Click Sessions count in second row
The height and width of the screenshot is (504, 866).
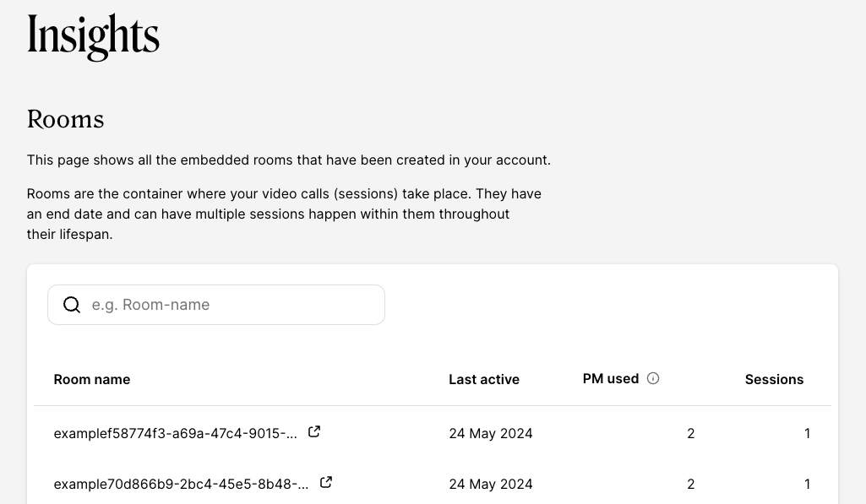tap(807, 484)
